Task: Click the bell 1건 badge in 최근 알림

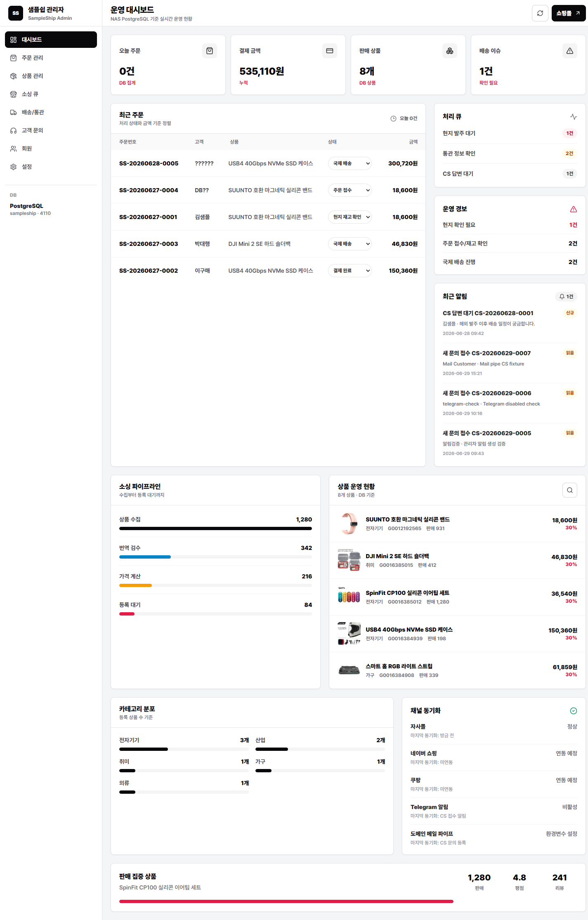Action: [x=566, y=297]
